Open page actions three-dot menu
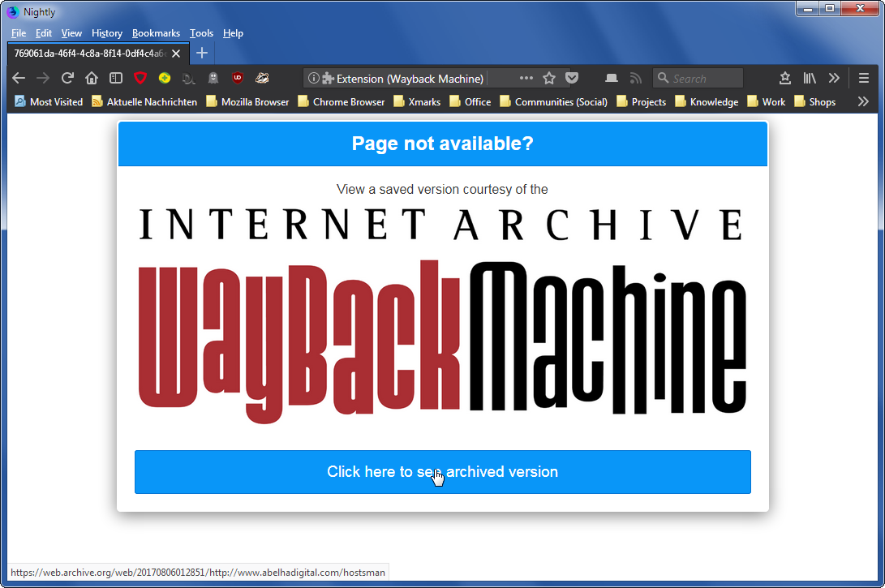 click(x=526, y=78)
